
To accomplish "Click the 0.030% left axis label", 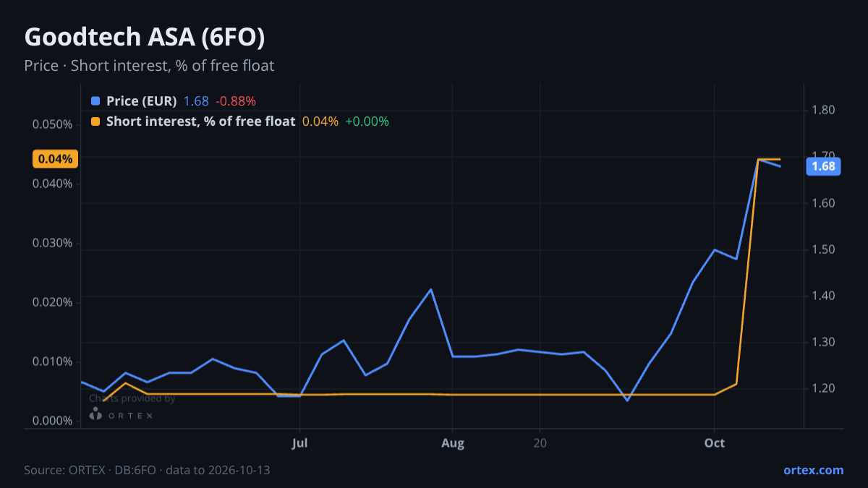I will pyautogui.click(x=52, y=243).
